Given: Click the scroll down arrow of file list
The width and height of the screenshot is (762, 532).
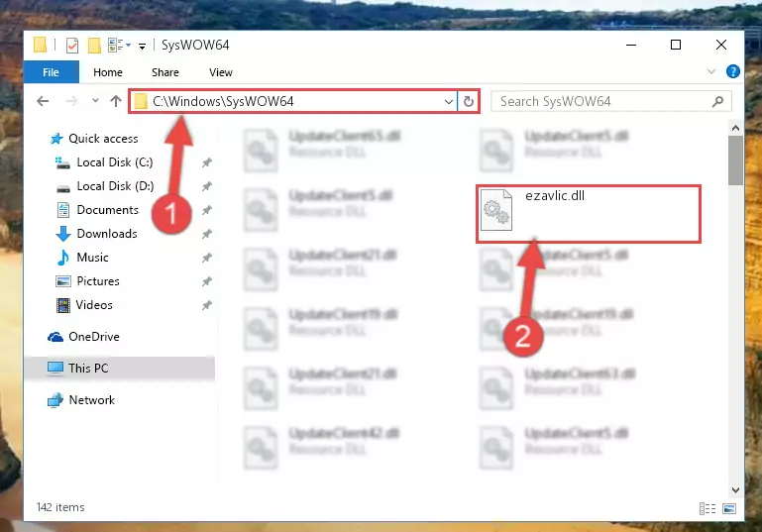Looking at the screenshot, I should tap(735, 490).
